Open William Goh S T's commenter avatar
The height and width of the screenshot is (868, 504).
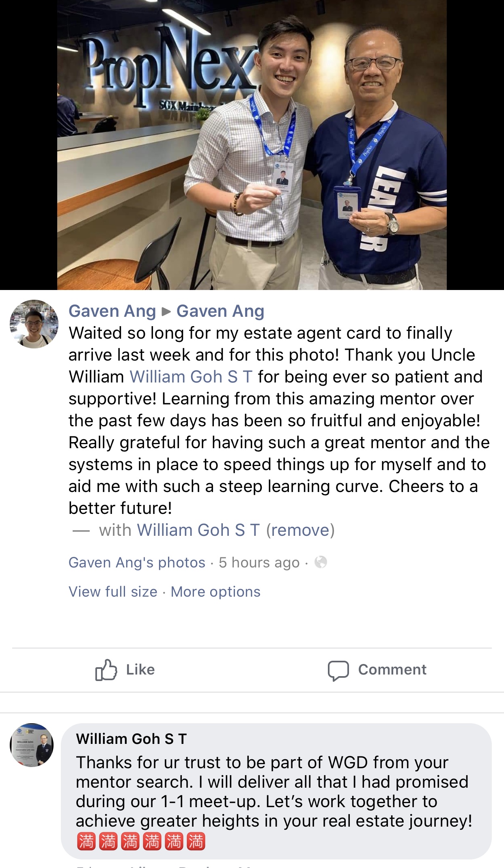(32, 745)
